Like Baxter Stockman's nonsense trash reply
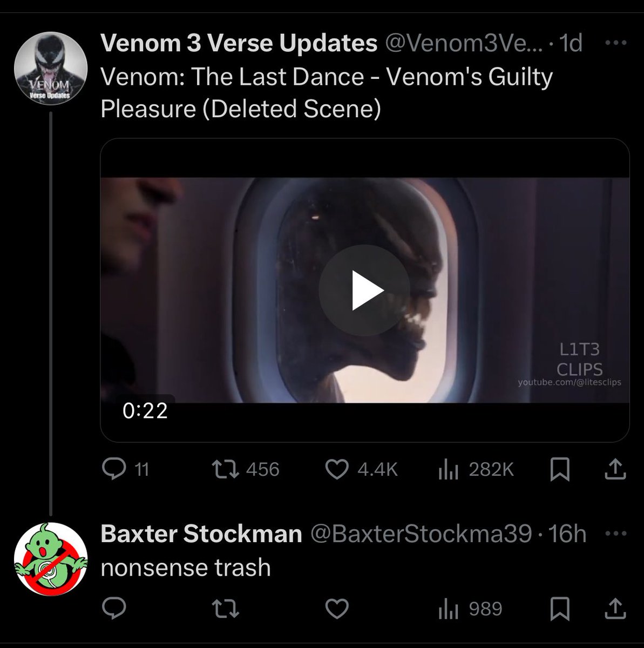644x648 pixels. point(337,609)
